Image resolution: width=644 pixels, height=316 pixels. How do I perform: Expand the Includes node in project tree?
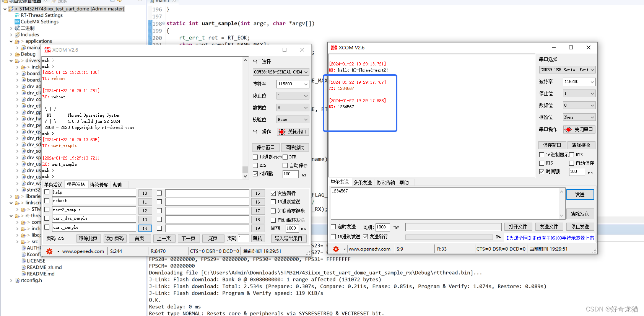click(x=11, y=35)
